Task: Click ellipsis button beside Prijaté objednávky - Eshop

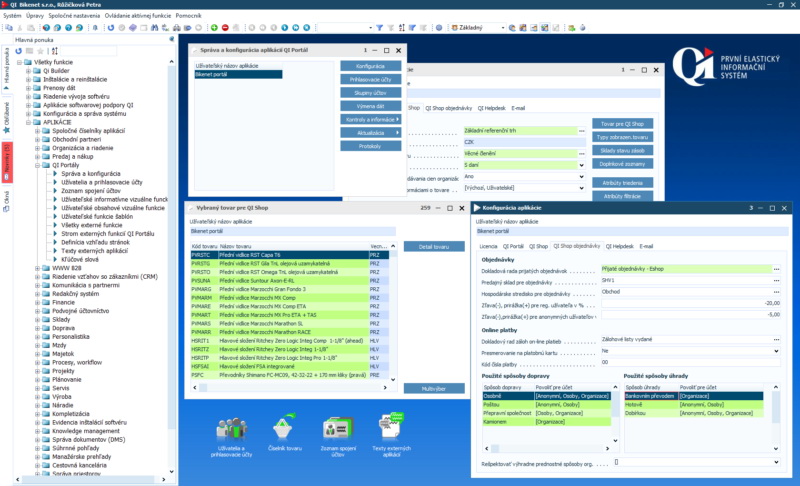Action: pyautogui.click(x=776, y=269)
